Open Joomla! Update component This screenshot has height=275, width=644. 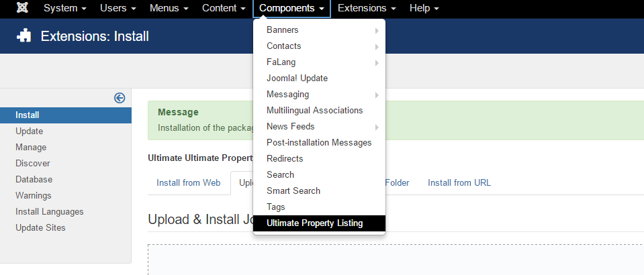tap(319, 78)
